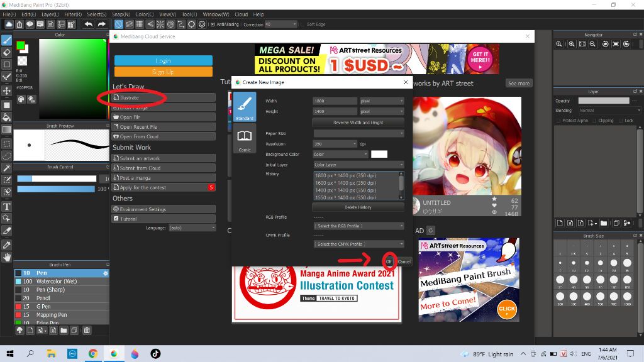Screen dimensions: 644x362
Task: Open Chrome from the taskbar
Action: tap(93, 353)
